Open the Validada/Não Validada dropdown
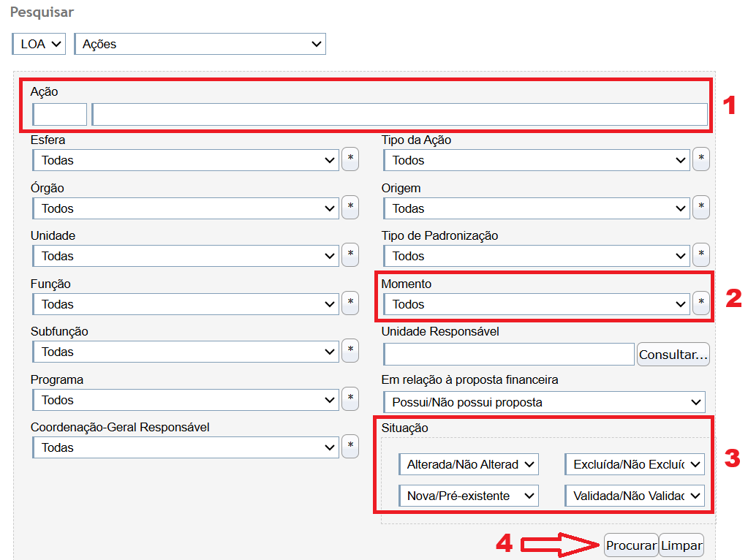Viewport: 748px width, 560px height. pos(634,496)
